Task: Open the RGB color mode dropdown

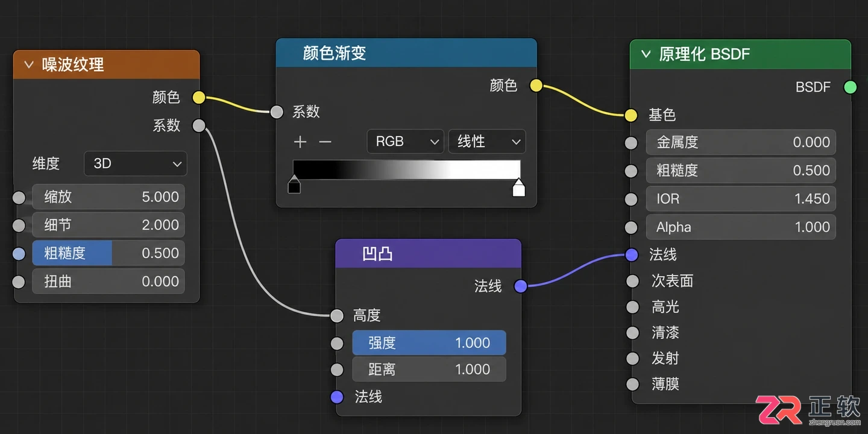Action: (405, 142)
